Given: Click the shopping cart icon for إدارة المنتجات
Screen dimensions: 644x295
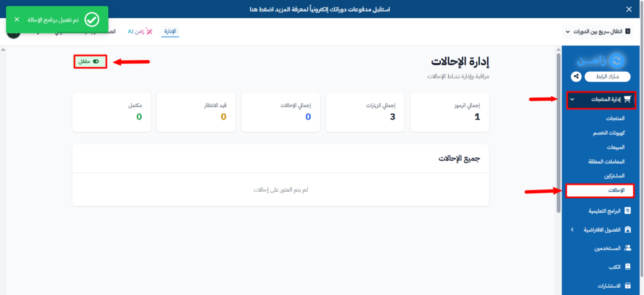Looking at the screenshot, I should pos(626,99).
